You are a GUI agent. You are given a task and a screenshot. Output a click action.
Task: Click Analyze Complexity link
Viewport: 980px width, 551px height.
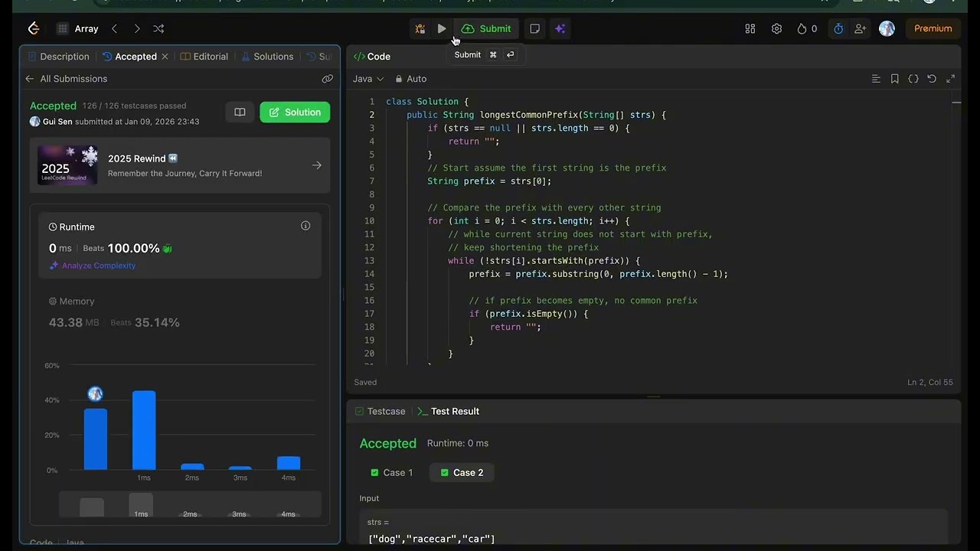[93, 266]
